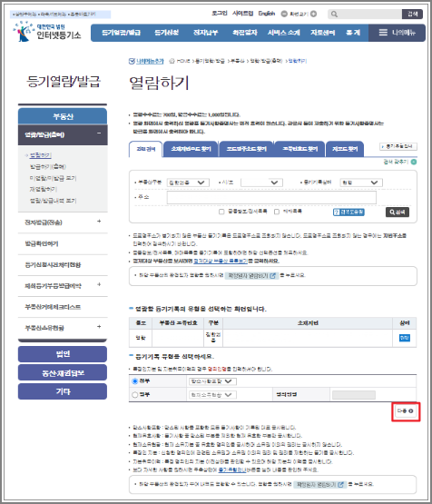The width and height of the screenshot is (432, 504).
Task: Open the 자료센터 top menu
Action: pyautogui.click(x=323, y=33)
